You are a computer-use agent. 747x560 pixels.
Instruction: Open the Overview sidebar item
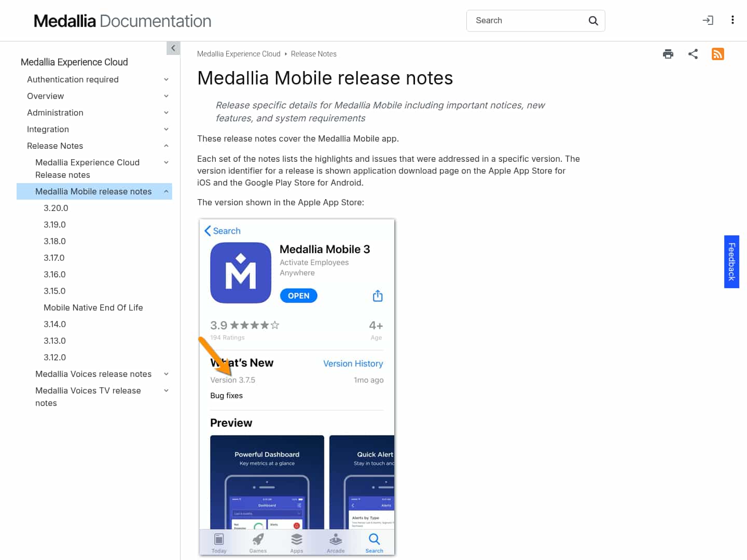(46, 96)
